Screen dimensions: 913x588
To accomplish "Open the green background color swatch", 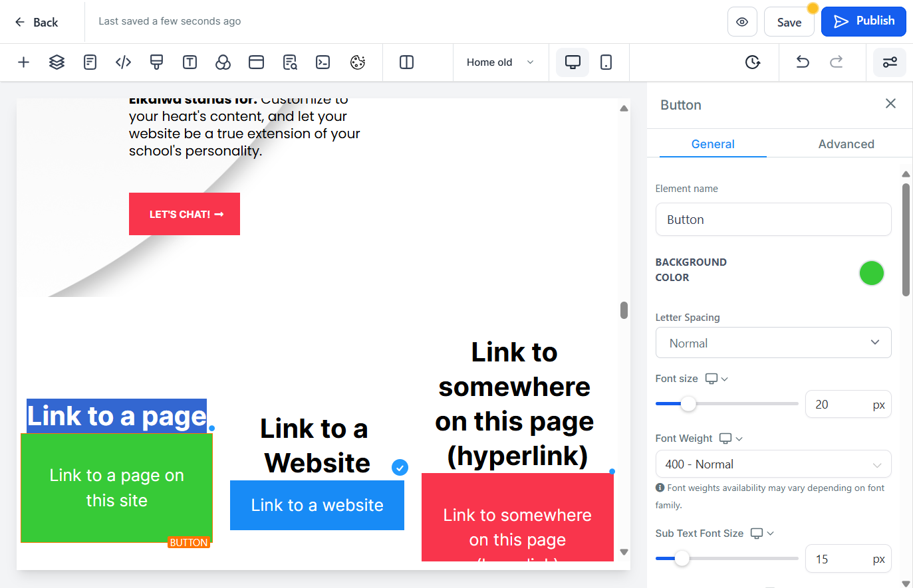I will (871, 272).
